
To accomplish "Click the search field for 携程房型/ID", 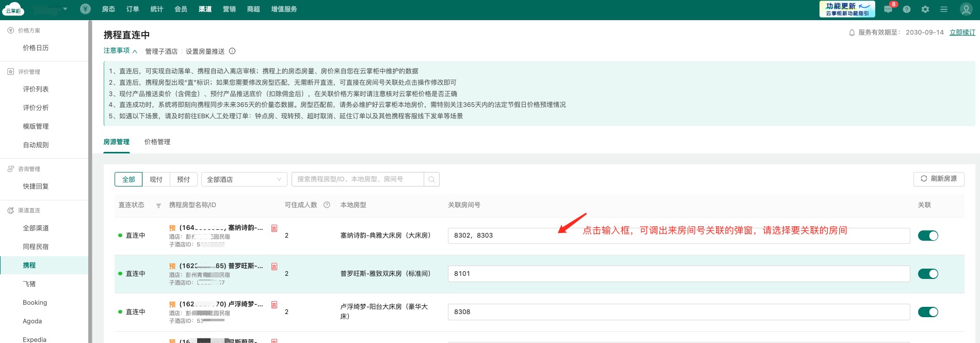I will [x=358, y=179].
